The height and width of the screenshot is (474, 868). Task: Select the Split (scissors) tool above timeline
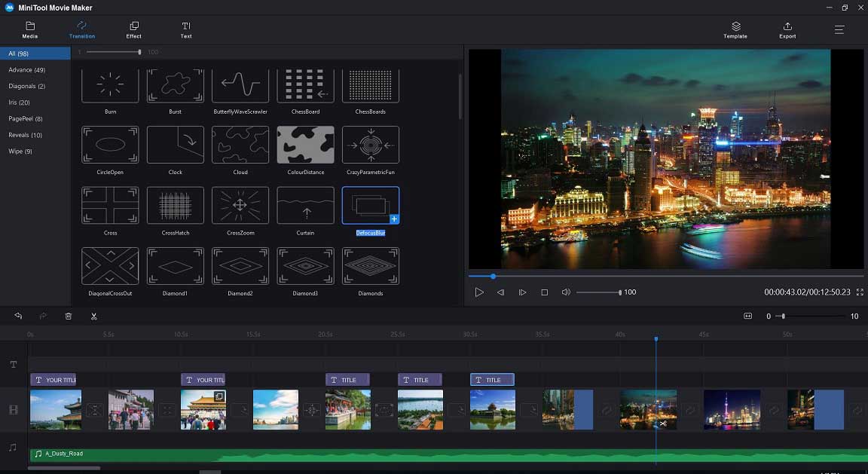(93, 316)
